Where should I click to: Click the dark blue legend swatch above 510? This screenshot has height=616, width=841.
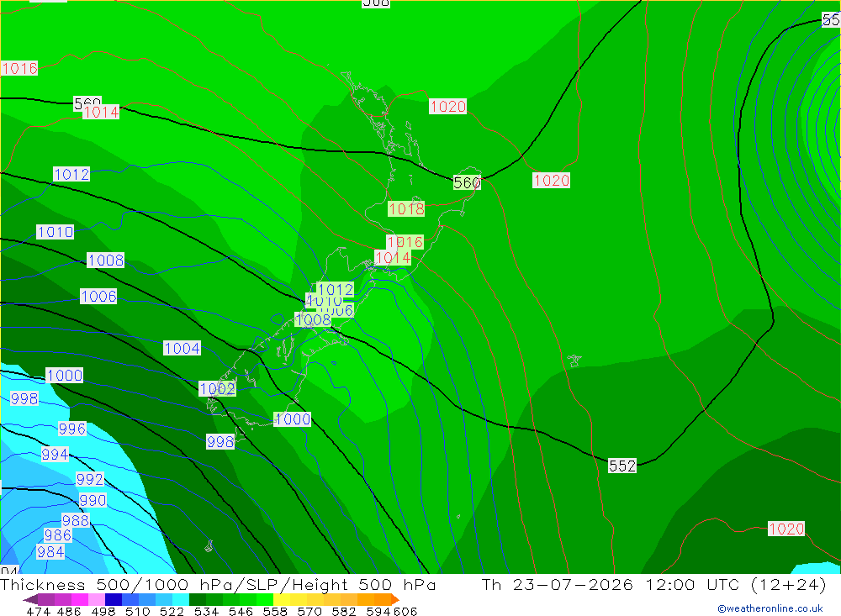[x=114, y=599]
